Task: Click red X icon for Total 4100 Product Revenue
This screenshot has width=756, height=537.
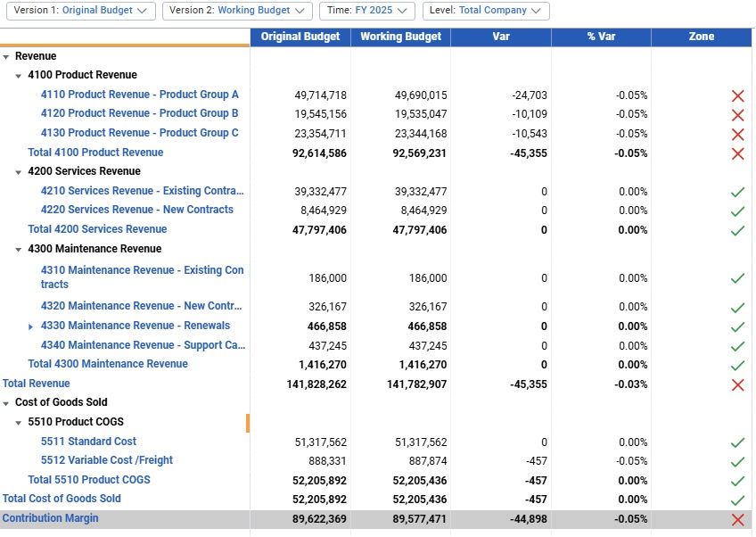Action: [737, 153]
